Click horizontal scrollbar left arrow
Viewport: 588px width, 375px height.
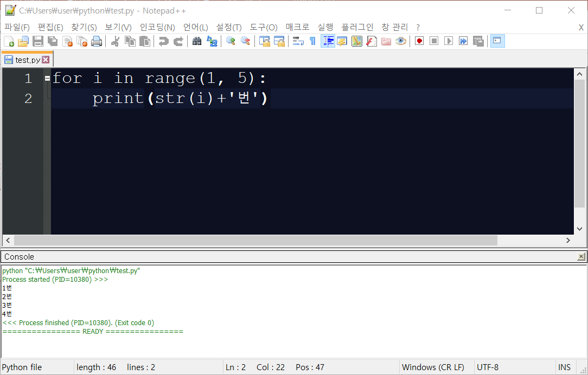8,240
